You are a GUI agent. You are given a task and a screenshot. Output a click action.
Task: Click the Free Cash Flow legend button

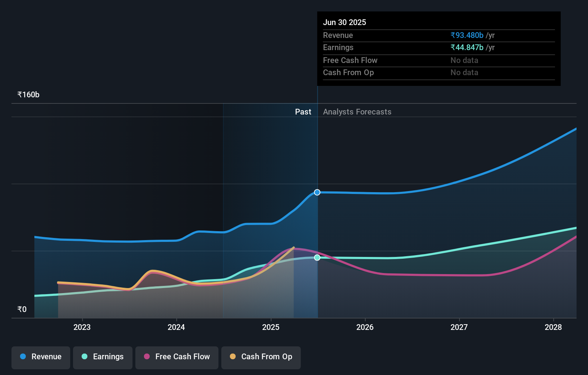click(x=177, y=357)
